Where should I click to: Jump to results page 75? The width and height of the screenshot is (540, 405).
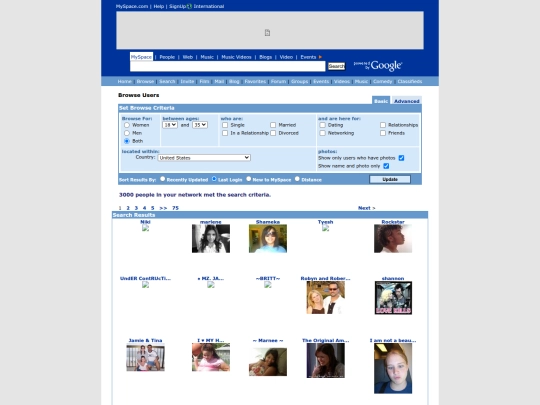pyautogui.click(x=175, y=208)
